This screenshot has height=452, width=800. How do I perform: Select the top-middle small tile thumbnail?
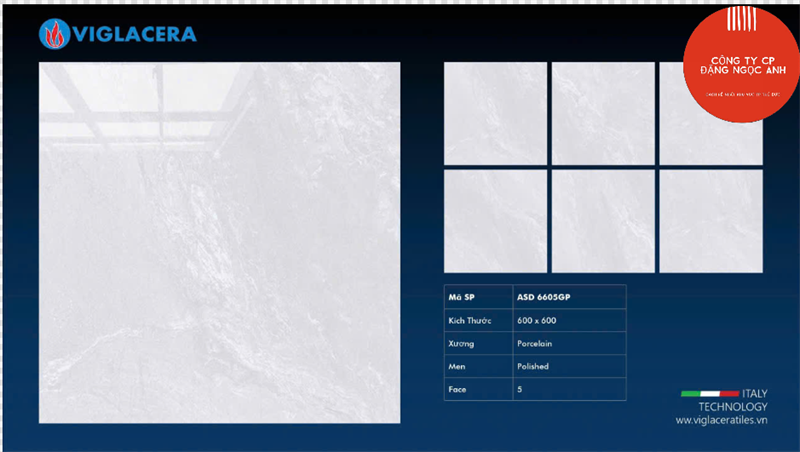(603, 113)
